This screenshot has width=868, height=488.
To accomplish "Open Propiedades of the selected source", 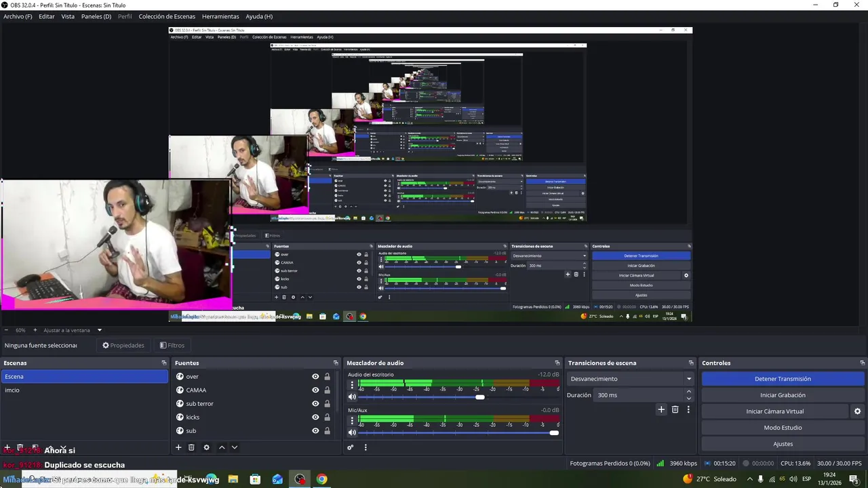I will coord(123,346).
